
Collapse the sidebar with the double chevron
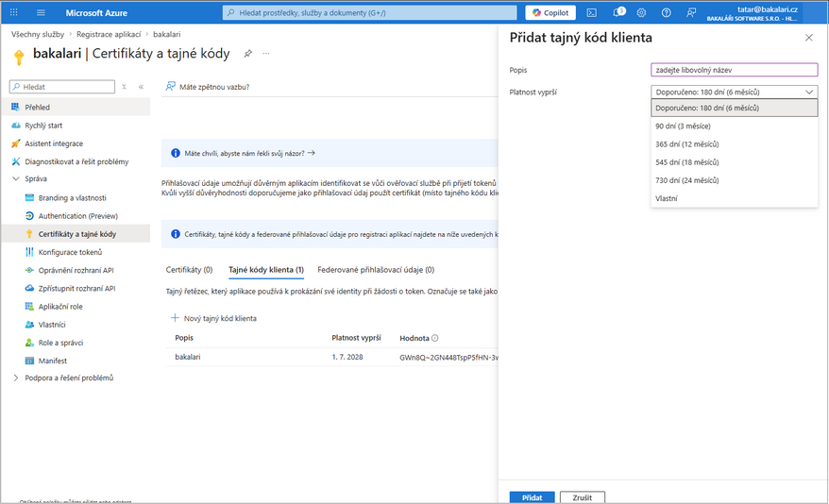(x=142, y=87)
